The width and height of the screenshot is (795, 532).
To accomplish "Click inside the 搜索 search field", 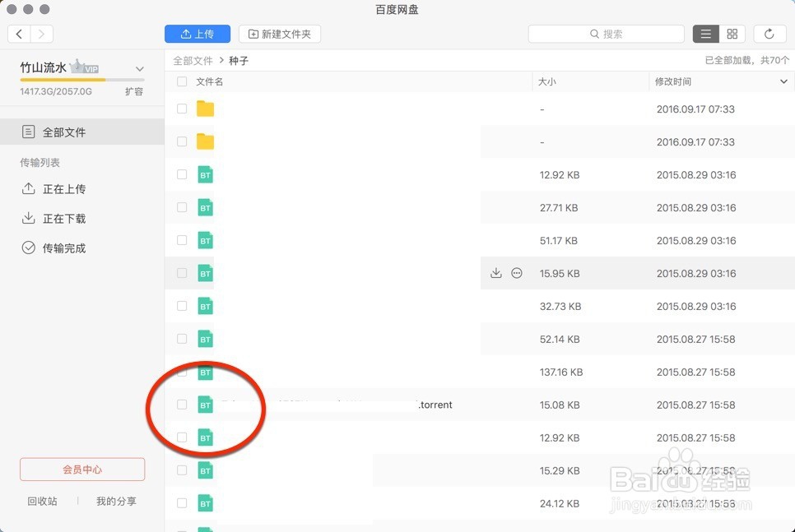I will [605, 34].
